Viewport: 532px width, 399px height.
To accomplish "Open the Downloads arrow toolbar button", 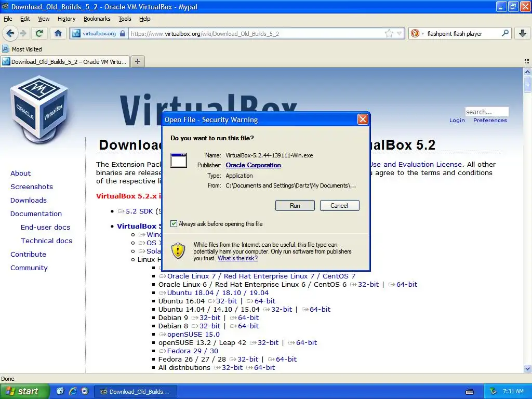I will (x=523, y=33).
